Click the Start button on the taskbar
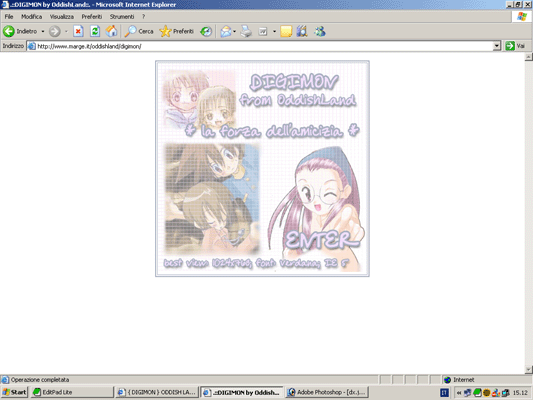This screenshot has width=533, height=400. click(14, 392)
